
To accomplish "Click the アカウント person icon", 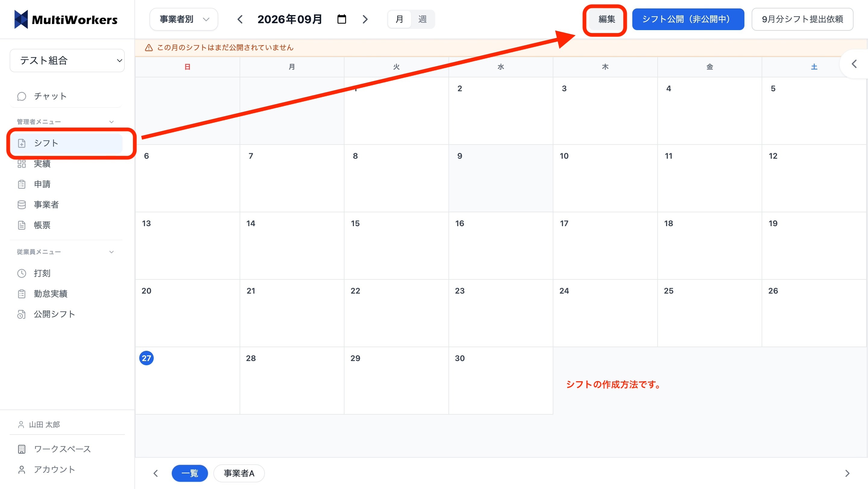I will click(22, 470).
